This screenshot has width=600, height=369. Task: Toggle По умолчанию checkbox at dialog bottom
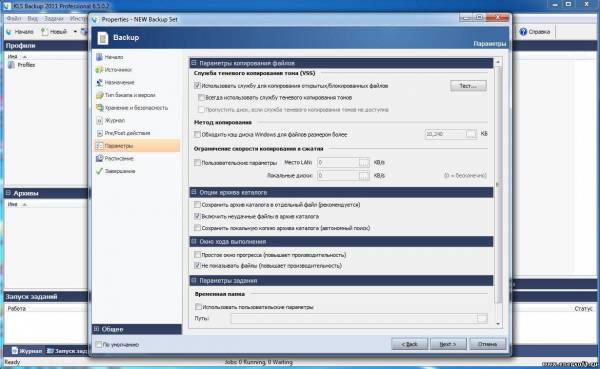(98, 345)
